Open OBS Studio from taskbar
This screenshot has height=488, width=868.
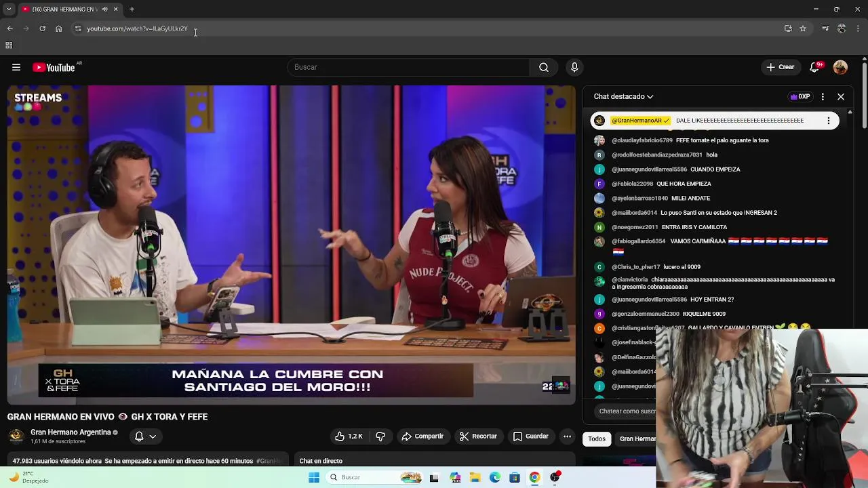pos(555,477)
